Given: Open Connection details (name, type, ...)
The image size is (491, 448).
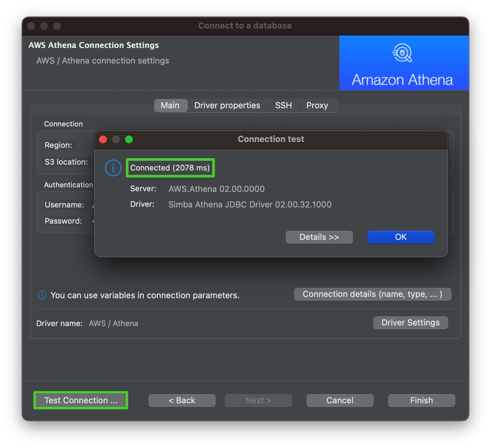Looking at the screenshot, I should coord(372,294).
